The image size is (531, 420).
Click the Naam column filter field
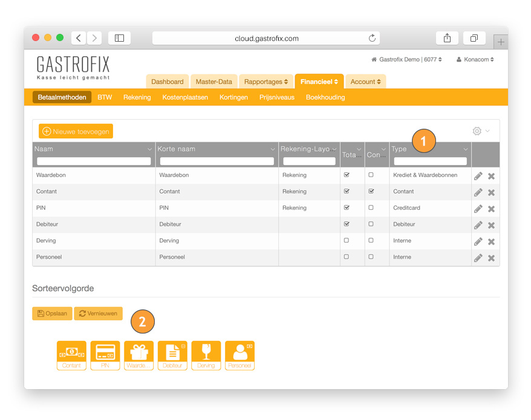point(94,161)
